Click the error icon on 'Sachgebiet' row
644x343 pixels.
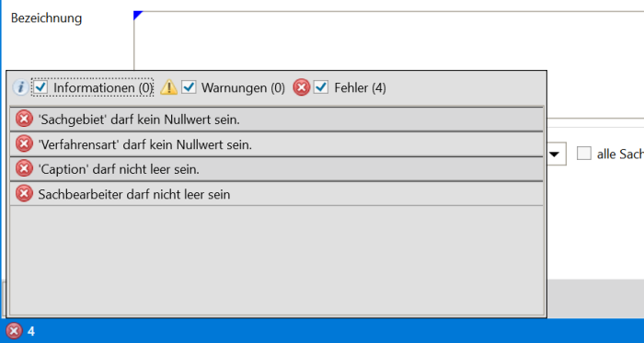24,120
